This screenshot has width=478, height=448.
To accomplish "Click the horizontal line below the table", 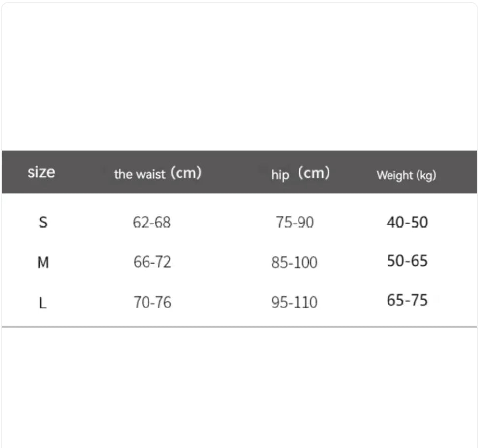I will [239, 327].
